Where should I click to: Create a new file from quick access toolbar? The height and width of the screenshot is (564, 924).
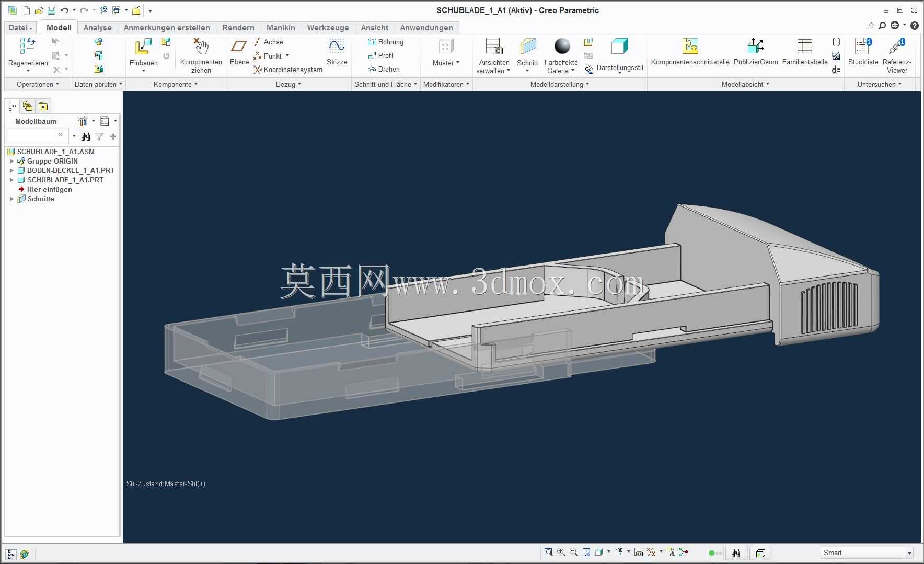point(27,10)
